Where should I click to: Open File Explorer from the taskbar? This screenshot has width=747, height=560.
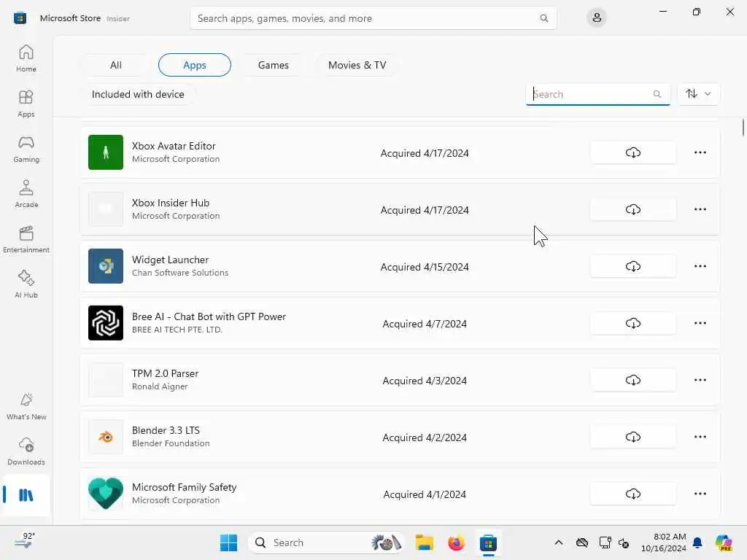coord(424,542)
